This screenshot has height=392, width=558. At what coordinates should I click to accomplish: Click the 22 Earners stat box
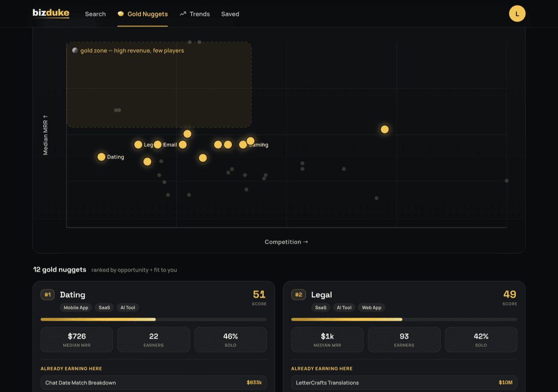[x=154, y=339]
